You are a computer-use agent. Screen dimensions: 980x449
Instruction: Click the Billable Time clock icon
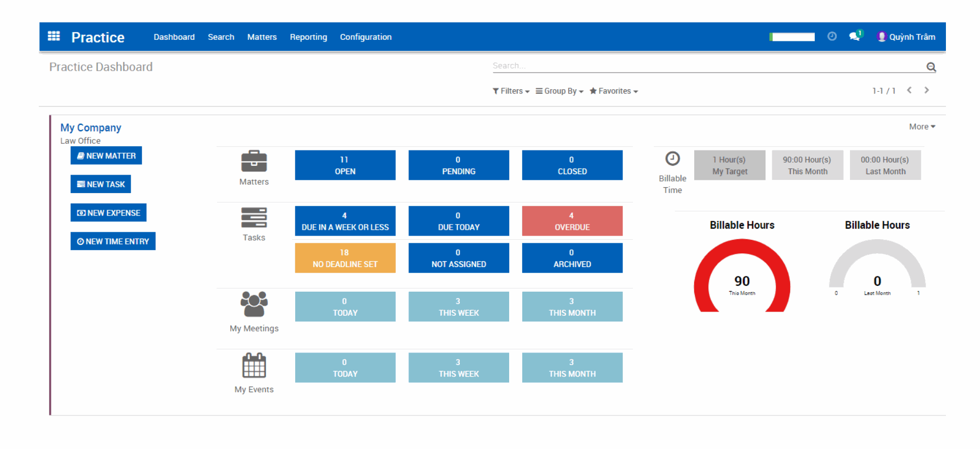pyautogui.click(x=672, y=158)
